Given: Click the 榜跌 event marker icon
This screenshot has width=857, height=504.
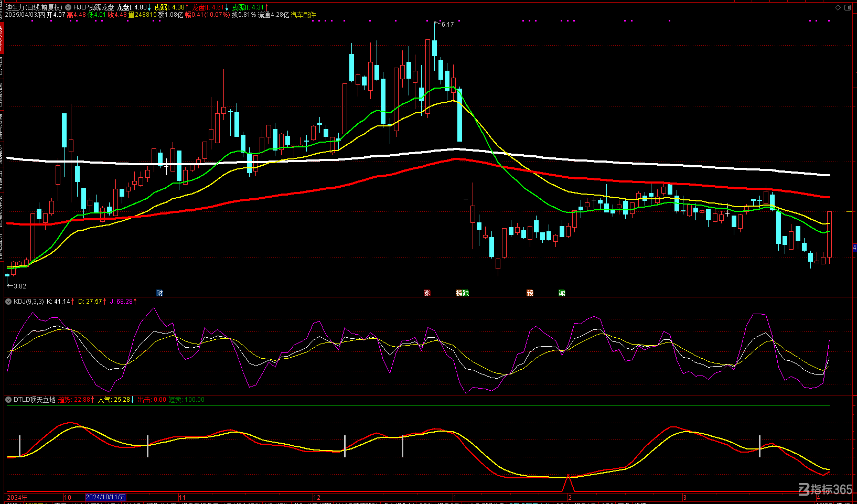Looking at the screenshot, I should click(462, 293).
